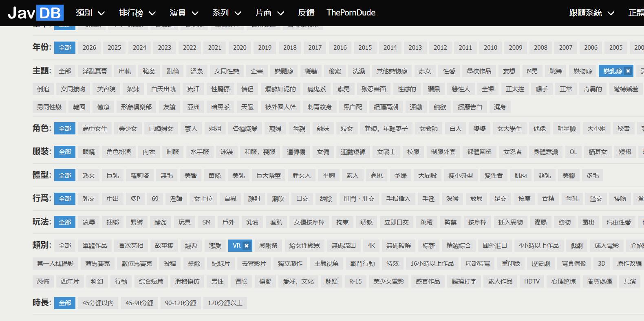
Task: Pick the 運動 theme tag
Action: coord(416,107)
